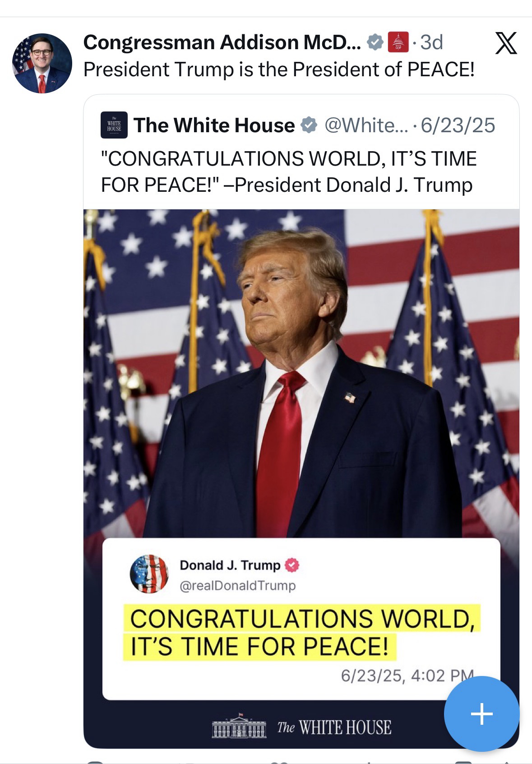
Task: Tap the X logo in the top-right corner
Action: tap(506, 43)
